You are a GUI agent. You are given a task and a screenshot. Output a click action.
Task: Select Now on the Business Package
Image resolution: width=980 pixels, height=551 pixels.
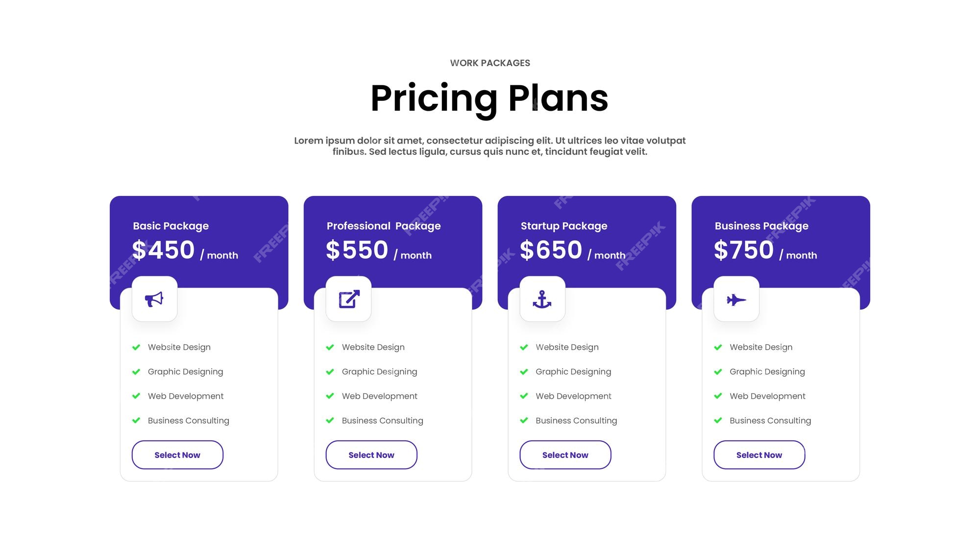pos(759,455)
